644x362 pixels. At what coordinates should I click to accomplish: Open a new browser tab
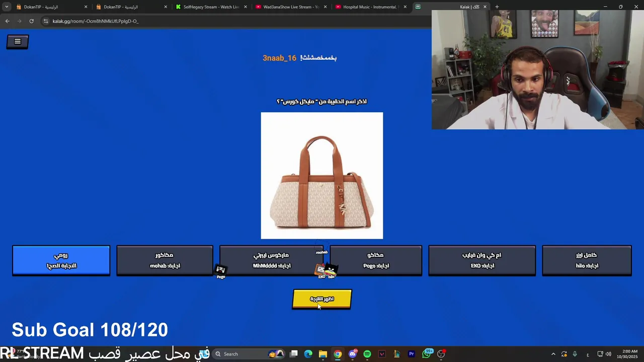click(497, 7)
